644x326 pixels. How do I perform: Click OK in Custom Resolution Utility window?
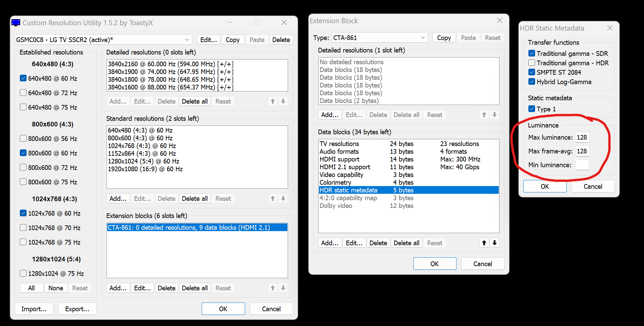click(223, 309)
